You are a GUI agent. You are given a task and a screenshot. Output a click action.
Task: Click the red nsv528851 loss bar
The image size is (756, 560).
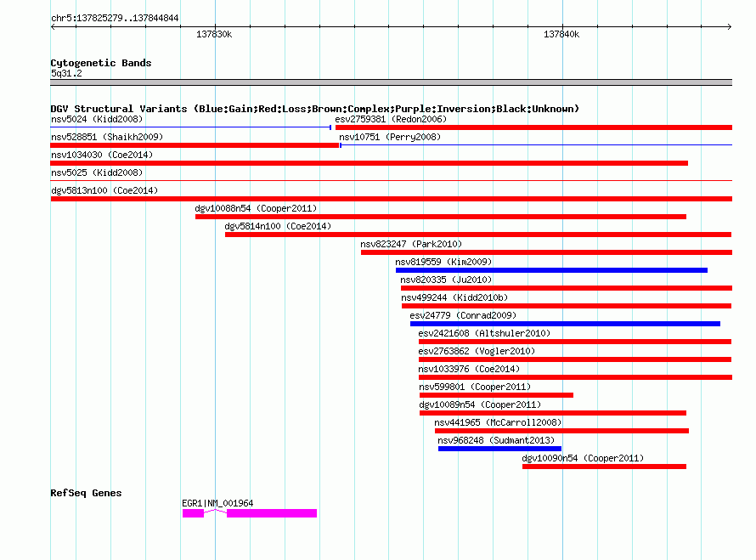click(x=195, y=145)
